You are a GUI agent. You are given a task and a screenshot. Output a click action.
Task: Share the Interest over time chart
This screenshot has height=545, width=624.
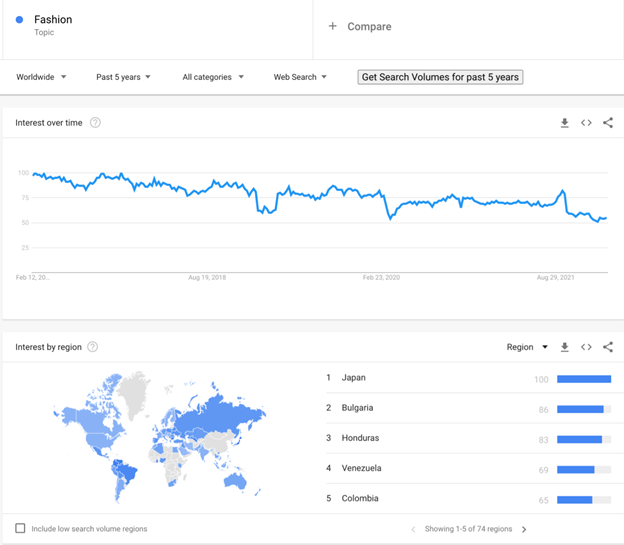click(x=608, y=123)
